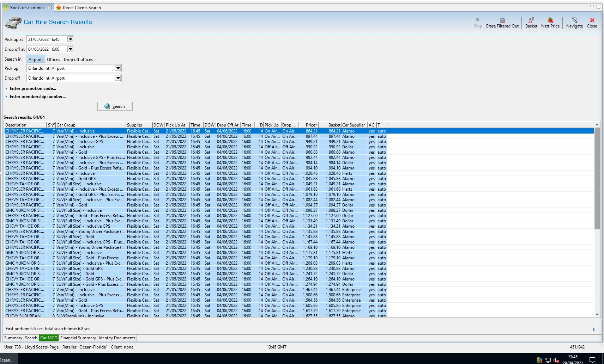Click the Pick up Orlando Intl Airport field
This screenshot has height=364, width=604.
pyautogui.click(x=71, y=68)
